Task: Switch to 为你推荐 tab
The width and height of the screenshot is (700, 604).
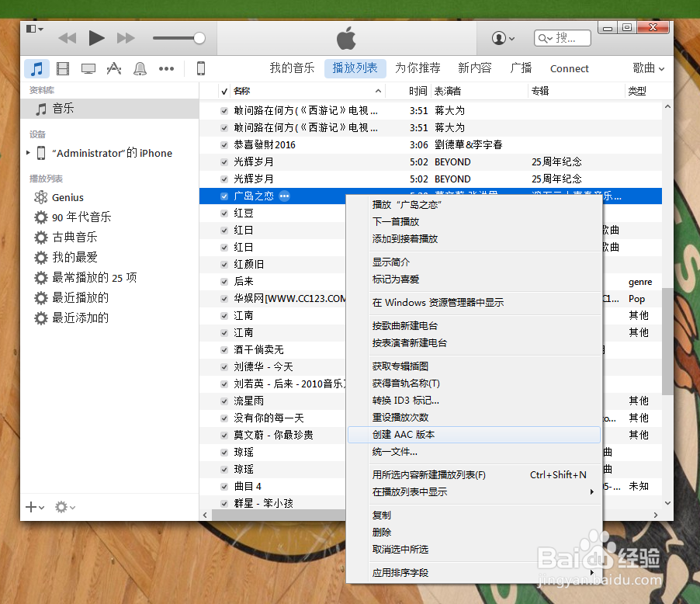Action: [x=418, y=68]
